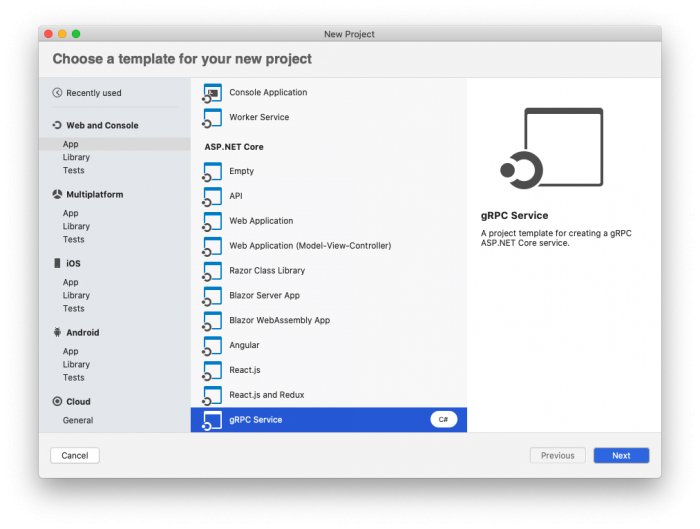The width and height of the screenshot is (700, 529).
Task: Pick the Razor Class Library label
Action: point(267,271)
